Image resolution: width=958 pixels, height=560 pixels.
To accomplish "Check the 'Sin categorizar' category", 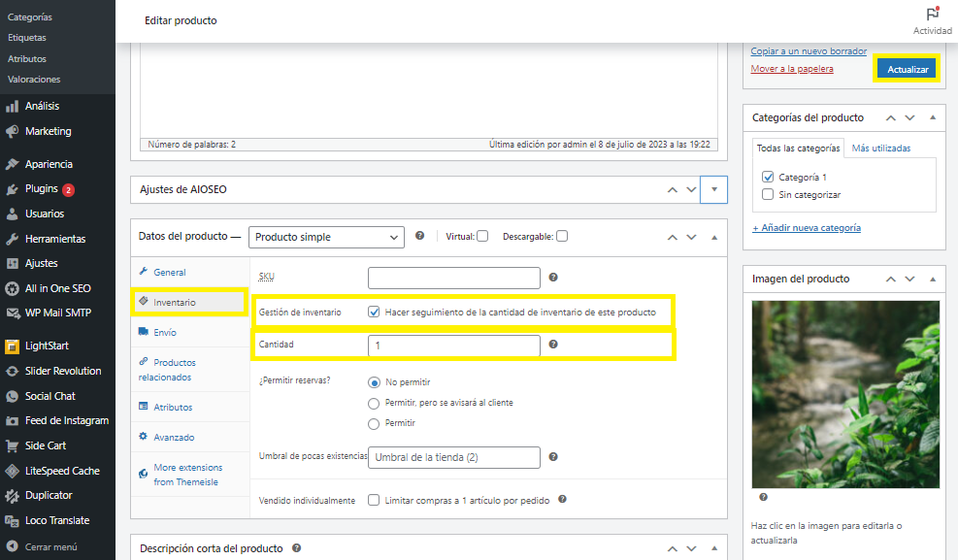I will point(768,195).
